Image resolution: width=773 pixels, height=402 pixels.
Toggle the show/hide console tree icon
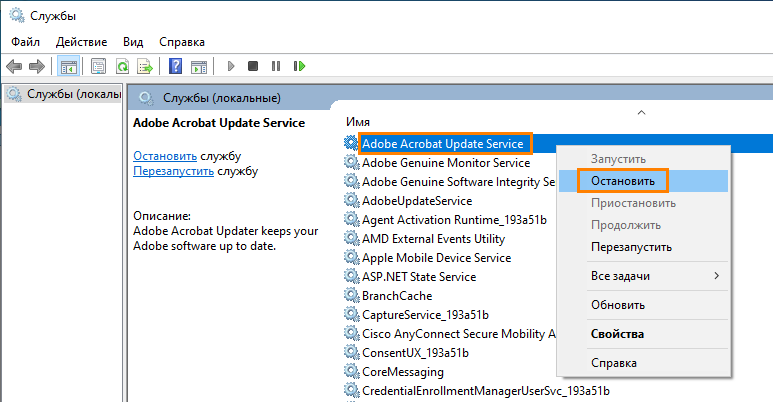69,66
